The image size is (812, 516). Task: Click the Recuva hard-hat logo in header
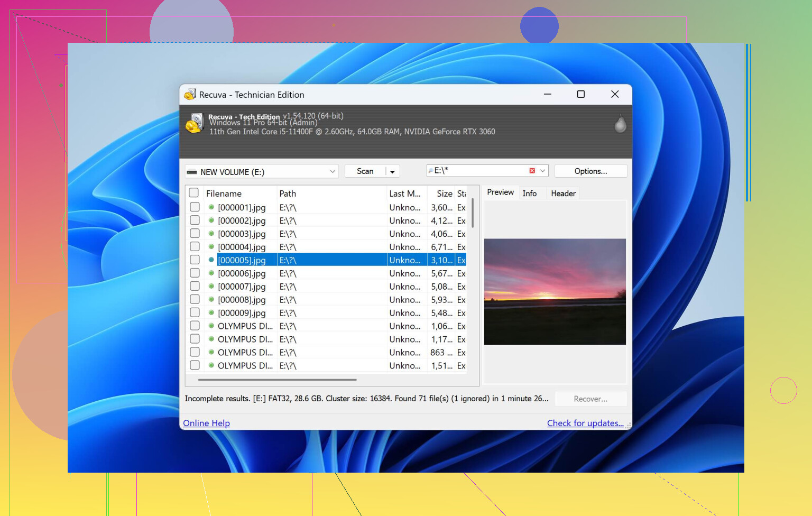coord(194,124)
